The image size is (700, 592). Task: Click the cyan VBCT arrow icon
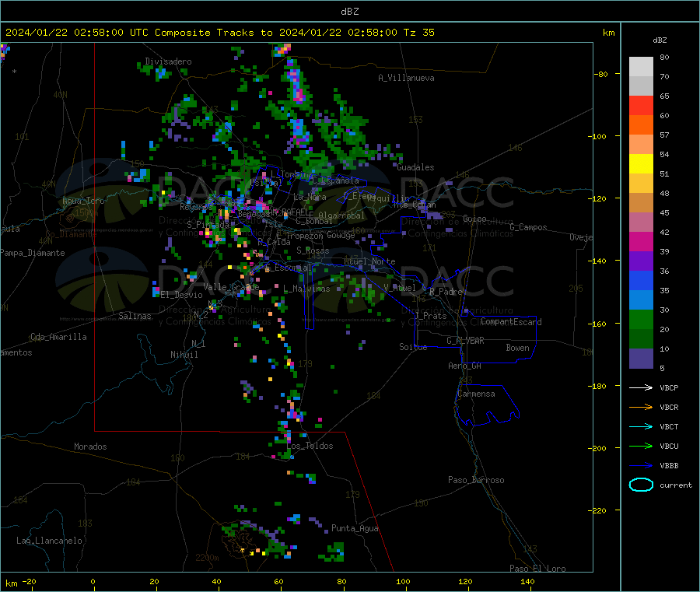tap(641, 427)
